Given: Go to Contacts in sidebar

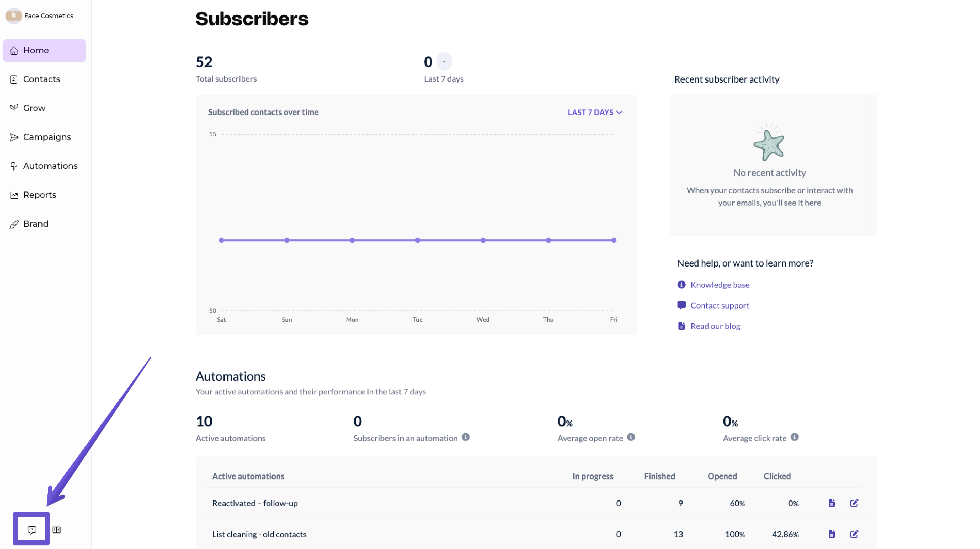Looking at the screenshot, I should pos(41,79).
